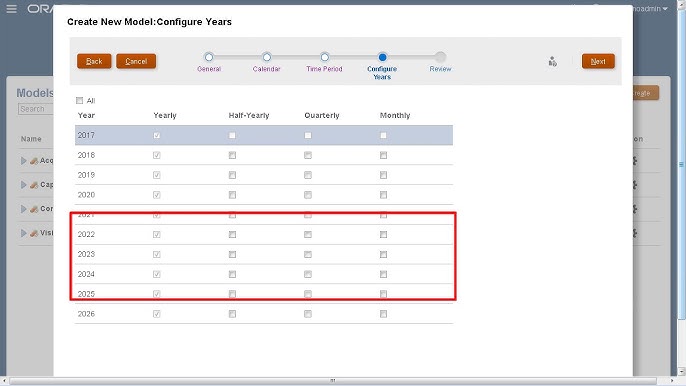686x386 pixels.
Task: Click the horizontal scrollbar at the bottom
Action: tap(332, 381)
